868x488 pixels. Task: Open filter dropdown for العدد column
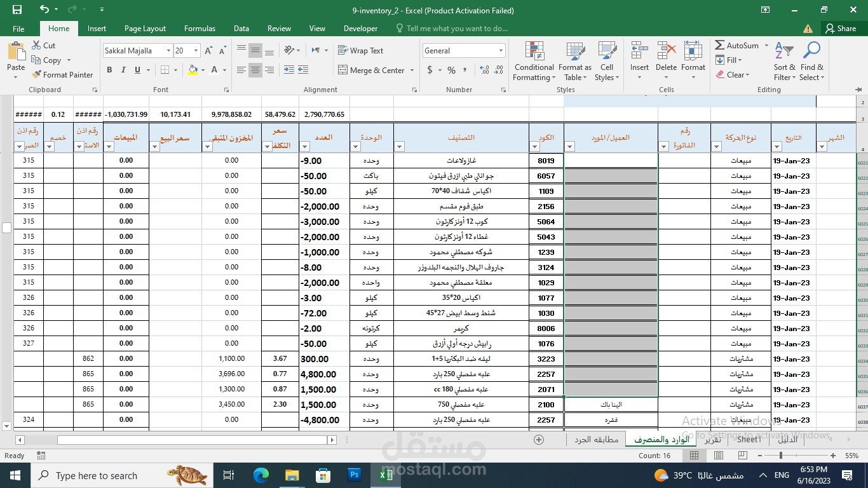point(304,147)
